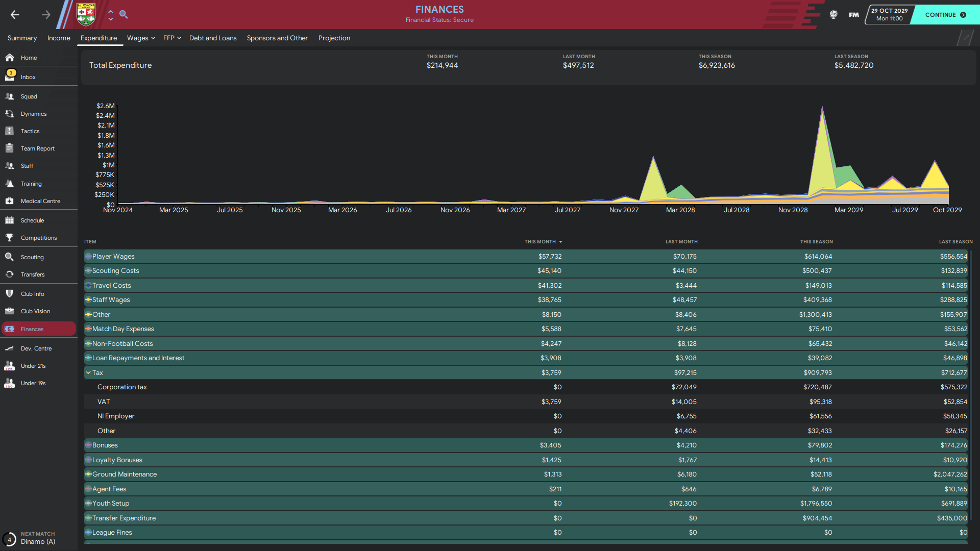
Task: Switch to the Projection tab
Action: (334, 38)
